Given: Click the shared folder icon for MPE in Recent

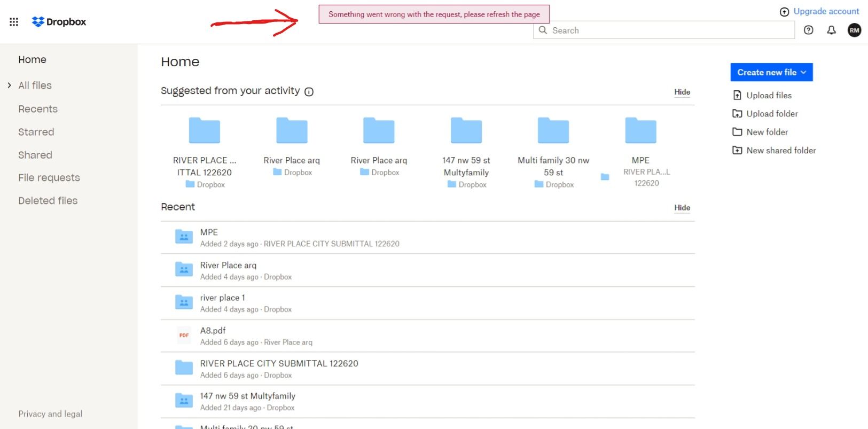Looking at the screenshot, I should (184, 237).
